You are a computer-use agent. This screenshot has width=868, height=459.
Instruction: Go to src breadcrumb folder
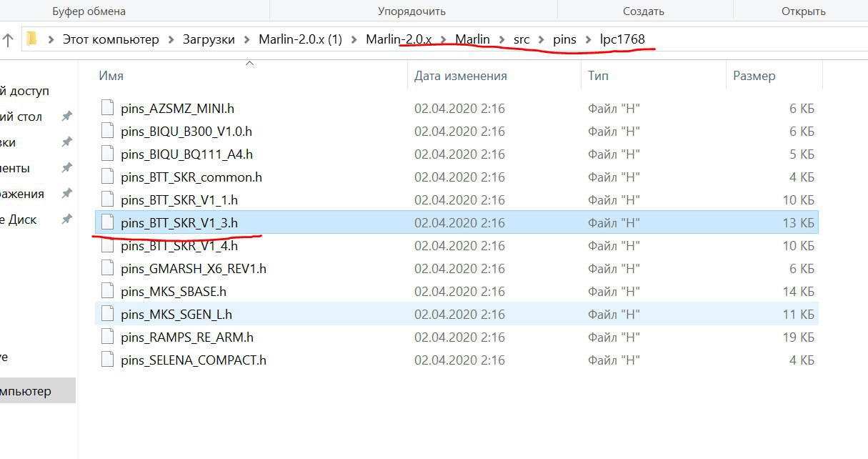[522, 40]
